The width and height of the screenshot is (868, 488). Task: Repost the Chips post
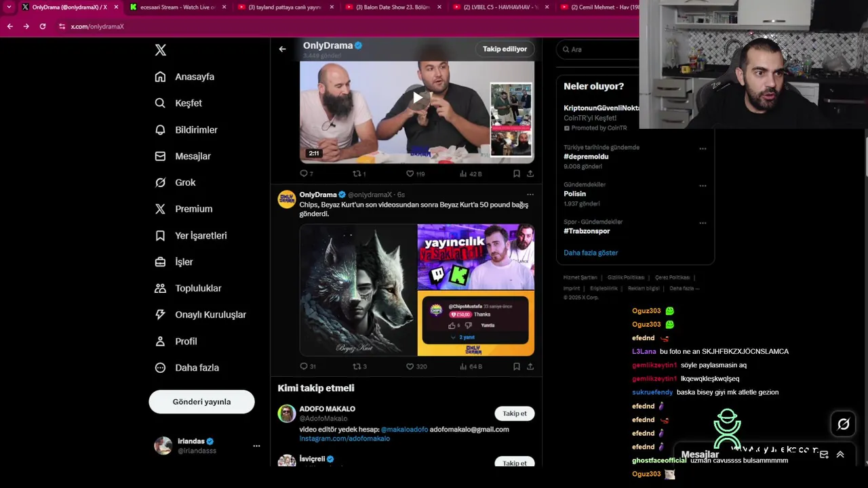click(x=359, y=366)
